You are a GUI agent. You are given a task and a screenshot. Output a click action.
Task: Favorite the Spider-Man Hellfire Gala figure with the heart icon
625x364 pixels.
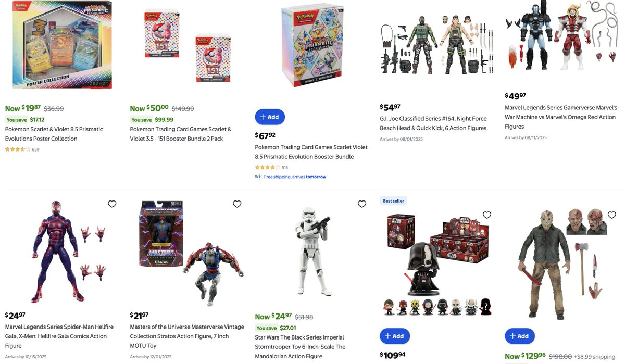[x=112, y=204]
